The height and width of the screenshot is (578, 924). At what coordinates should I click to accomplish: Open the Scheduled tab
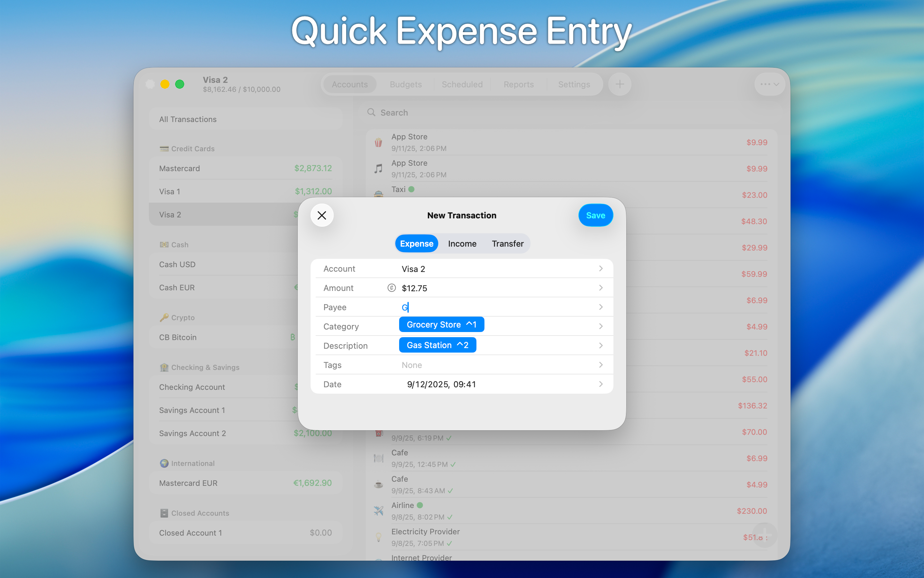click(x=462, y=84)
